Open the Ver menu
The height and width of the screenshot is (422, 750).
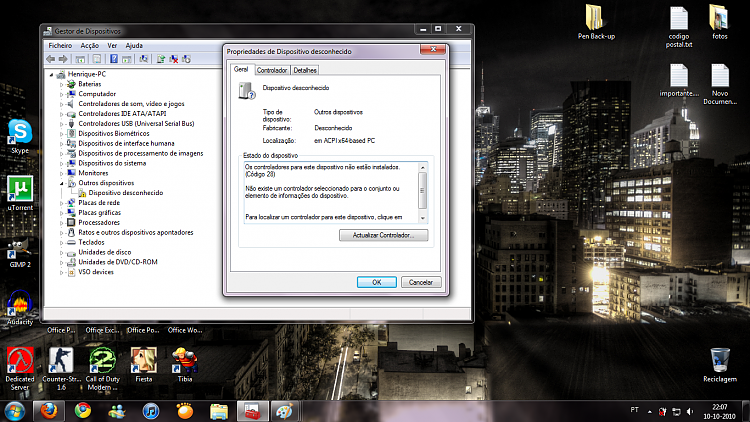tap(112, 45)
